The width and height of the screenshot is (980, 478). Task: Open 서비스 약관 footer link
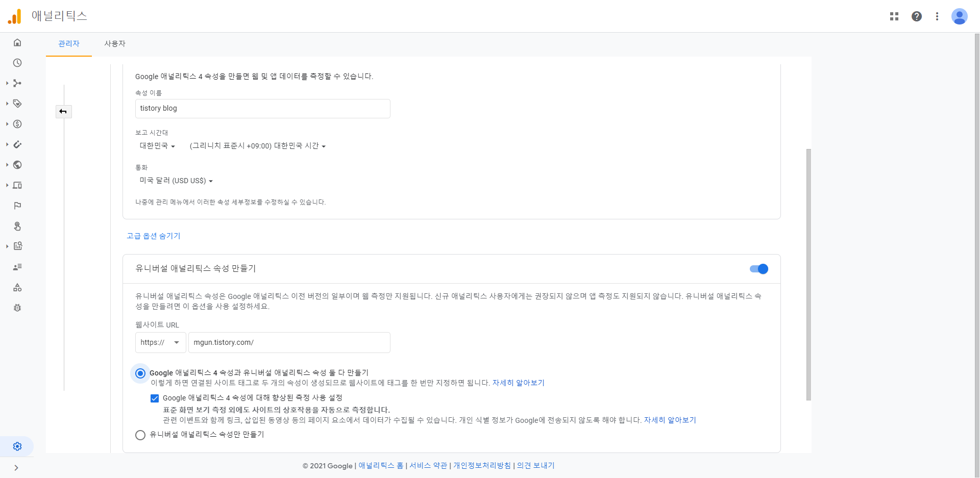click(428, 466)
